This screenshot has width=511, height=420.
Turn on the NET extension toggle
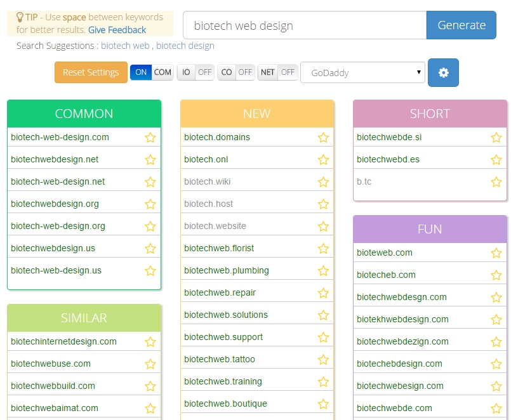(278, 72)
